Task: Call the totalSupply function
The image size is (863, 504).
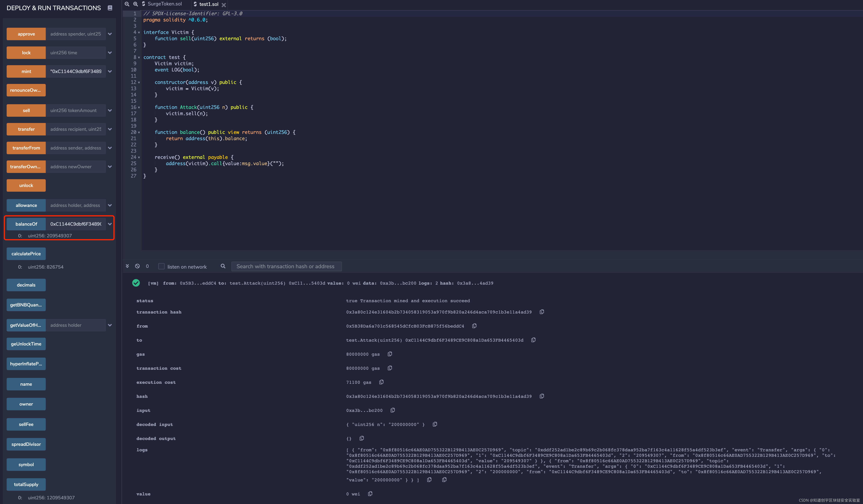Action: pyautogui.click(x=26, y=484)
